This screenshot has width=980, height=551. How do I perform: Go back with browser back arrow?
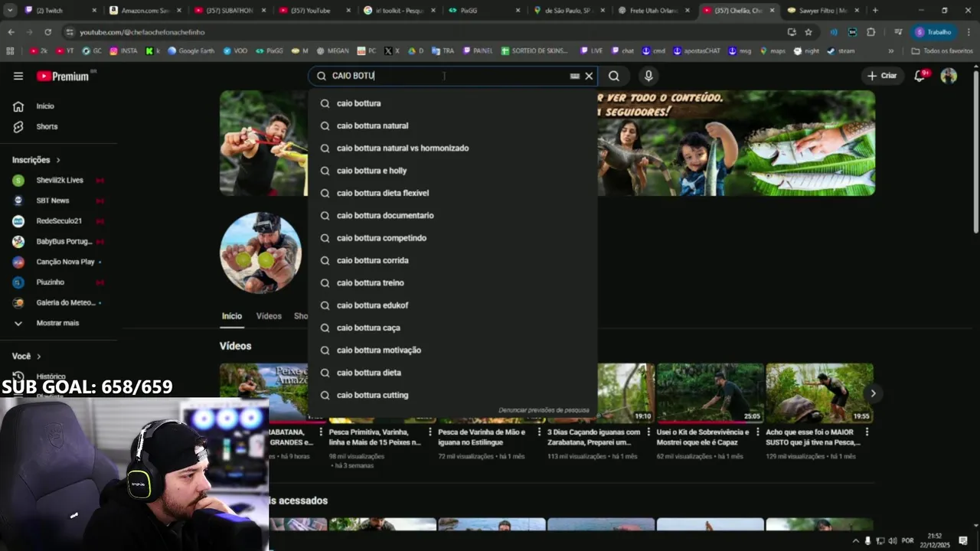point(11,32)
